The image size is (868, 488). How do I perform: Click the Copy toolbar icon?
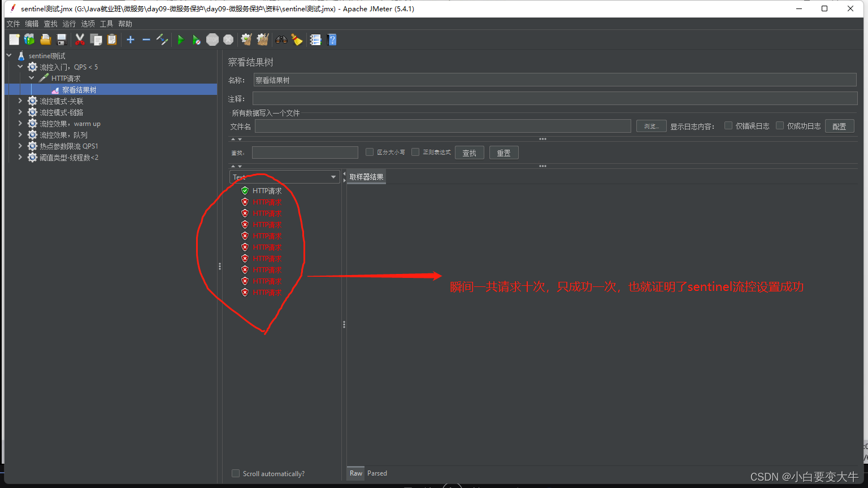click(x=96, y=40)
